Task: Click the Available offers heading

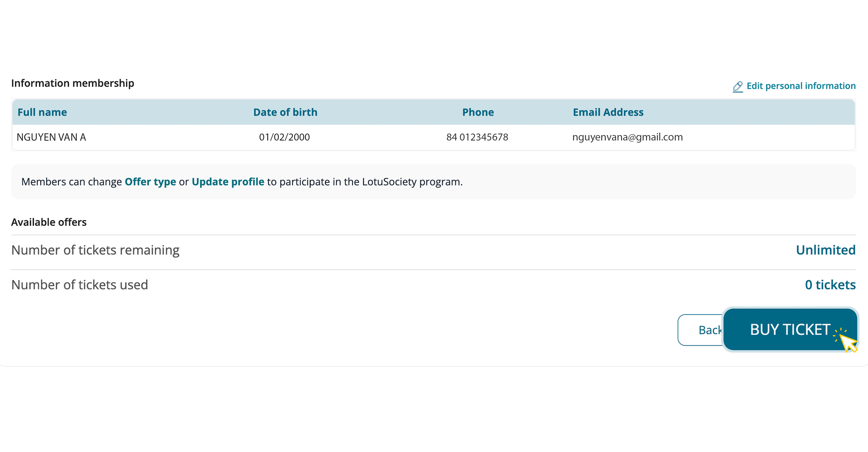Action: pos(49,222)
